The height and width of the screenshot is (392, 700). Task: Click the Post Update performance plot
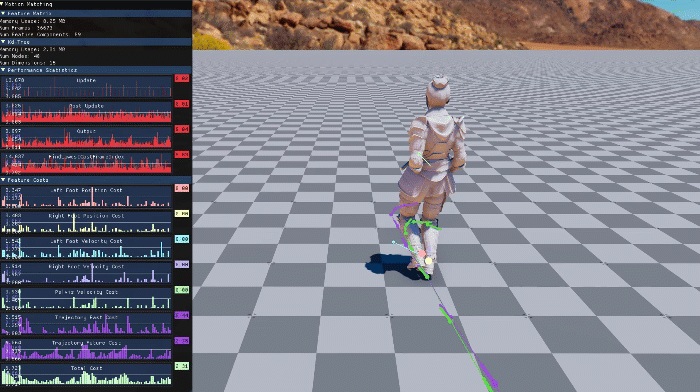tap(86, 112)
